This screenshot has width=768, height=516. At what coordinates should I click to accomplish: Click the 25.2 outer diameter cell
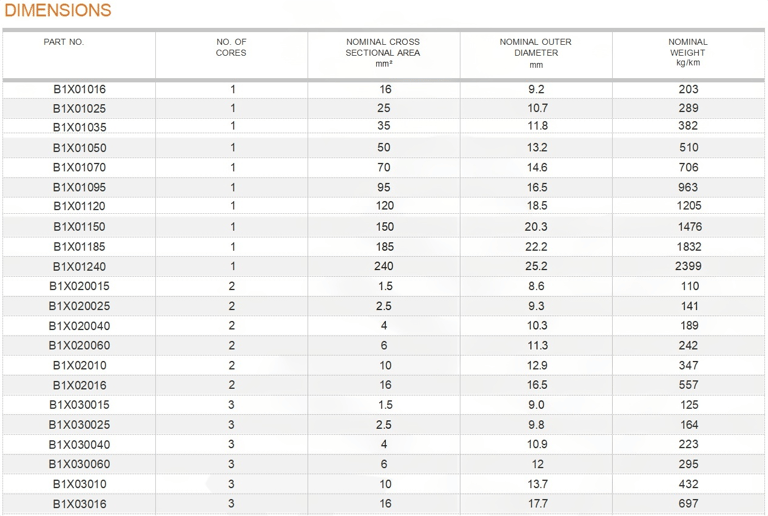pyautogui.click(x=536, y=266)
